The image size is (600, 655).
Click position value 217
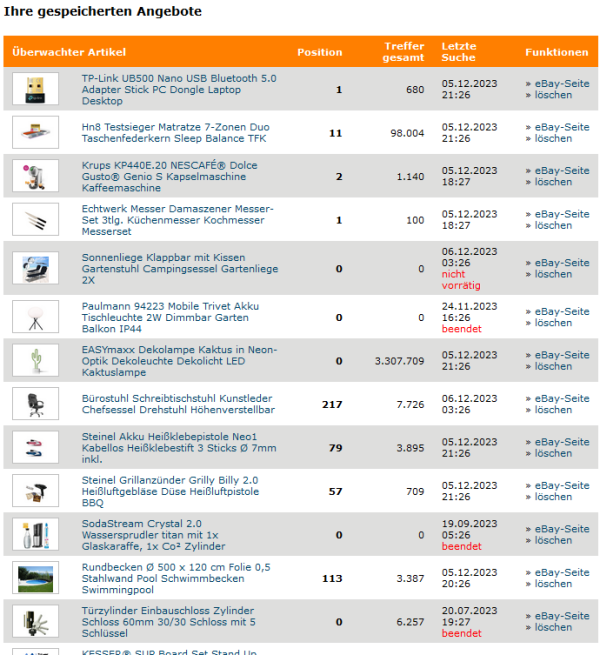(332, 404)
